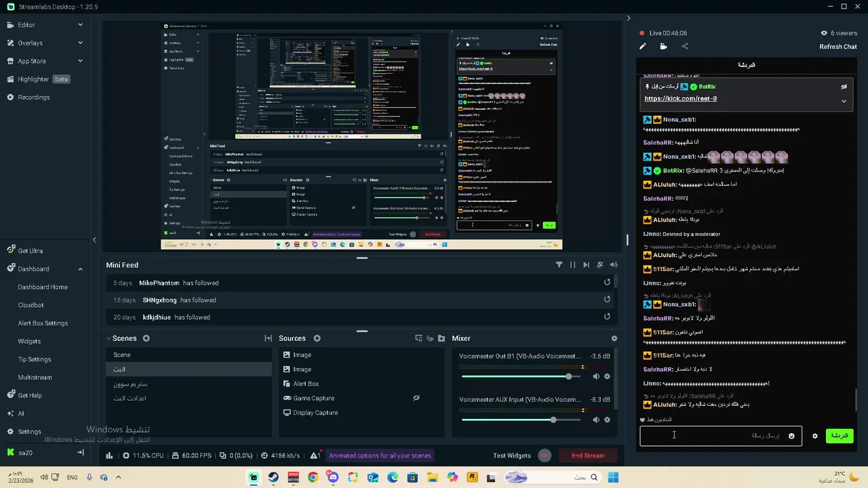Replay the kdkjdhiue follow alert
868x488 pixels.
[607, 317]
